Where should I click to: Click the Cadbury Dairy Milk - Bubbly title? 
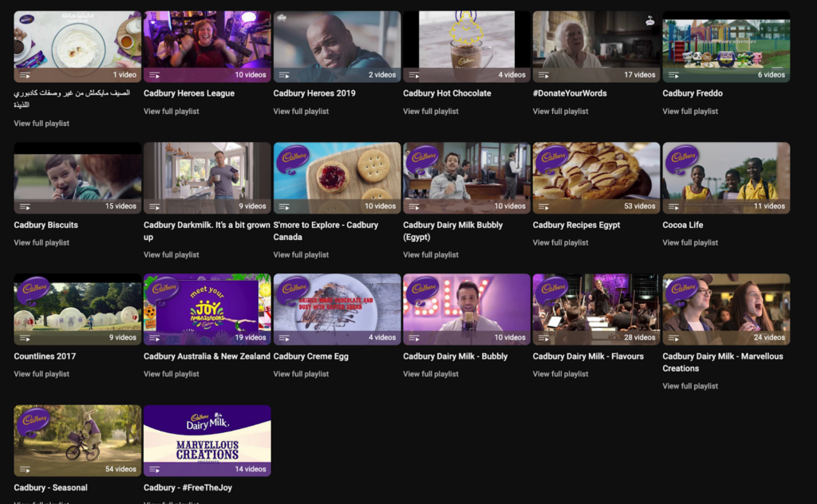point(455,356)
